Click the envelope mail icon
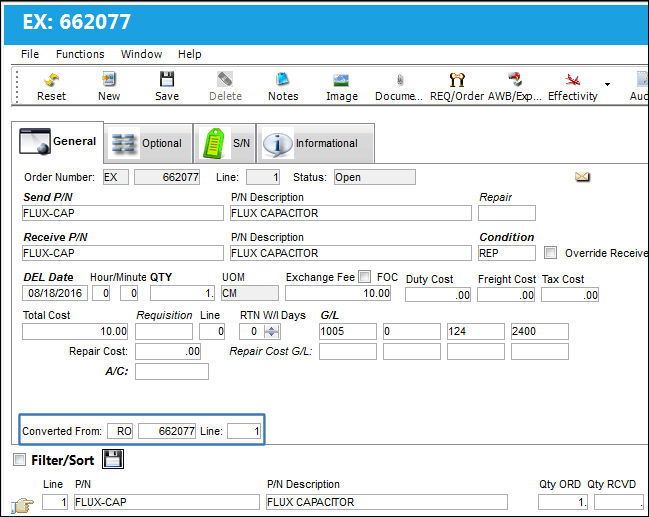The height and width of the screenshot is (517, 649). pos(582,177)
